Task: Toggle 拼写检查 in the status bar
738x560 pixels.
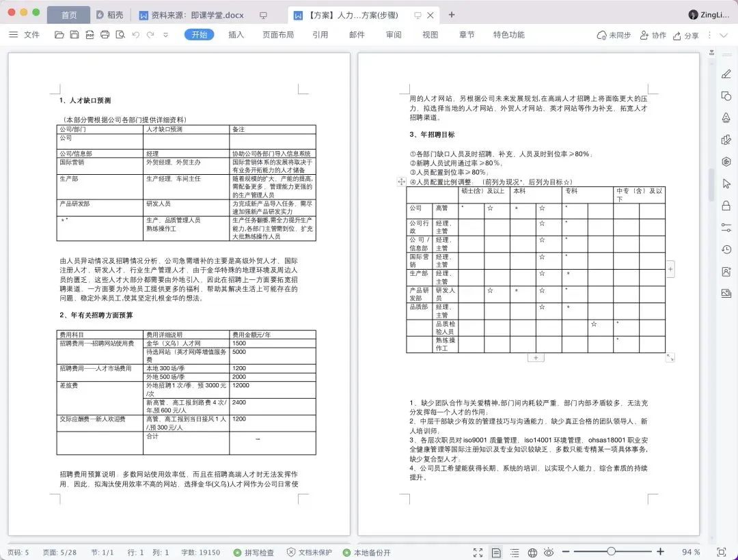Action: click(254, 552)
